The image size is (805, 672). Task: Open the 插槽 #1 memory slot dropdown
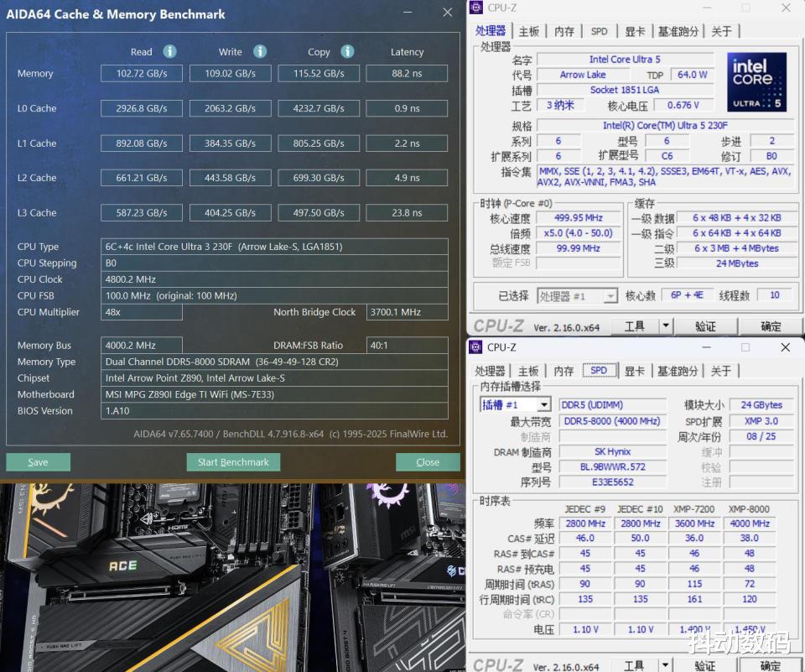point(543,405)
